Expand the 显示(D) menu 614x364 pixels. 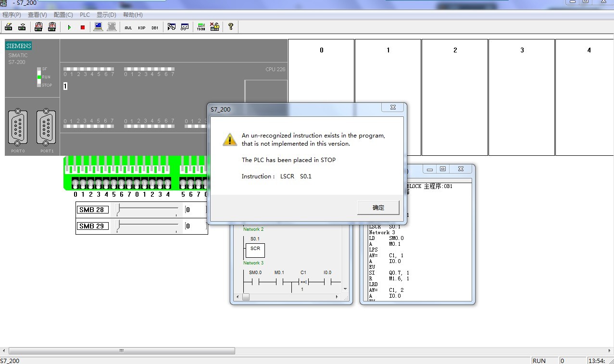click(x=106, y=15)
